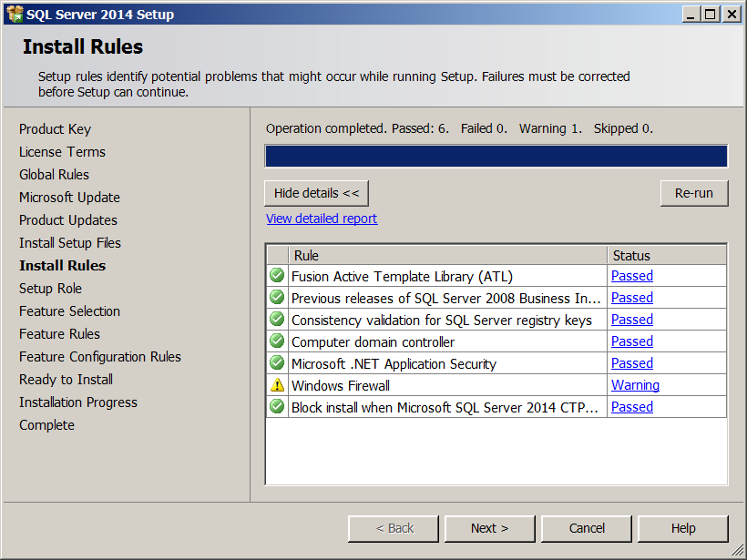Screen dimensions: 747x560
Task: Re-run the install rules check
Action: pyautogui.click(x=694, y=193)
